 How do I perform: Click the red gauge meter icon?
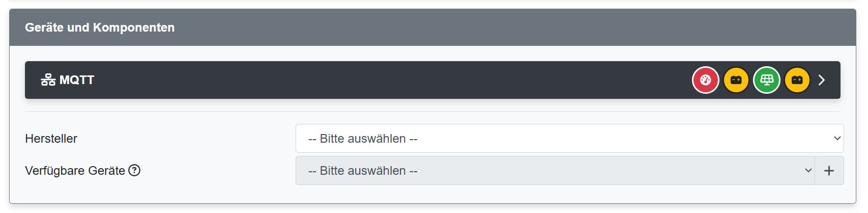tap(705, 80)
